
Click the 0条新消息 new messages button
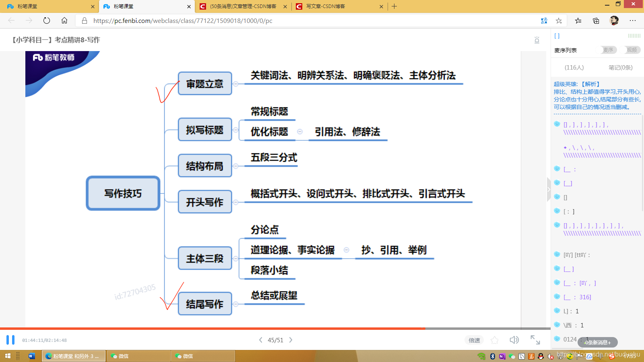[598, 342]
